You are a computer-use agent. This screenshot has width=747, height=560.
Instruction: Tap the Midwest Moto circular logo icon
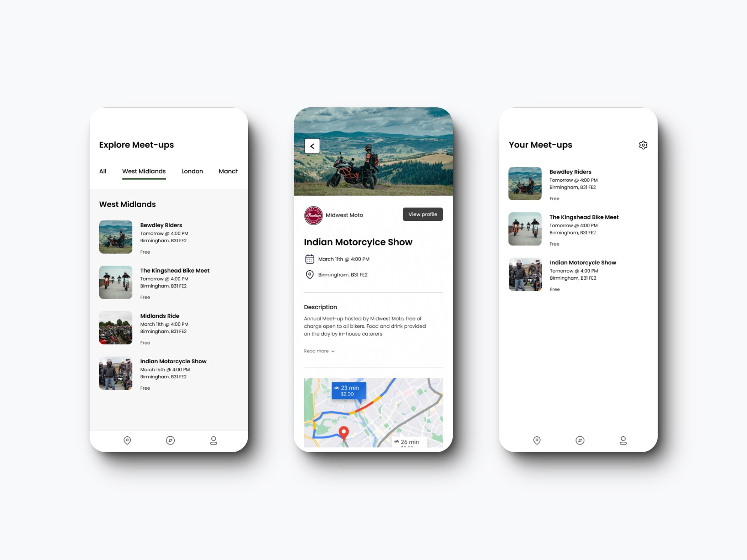coord(312,214)
